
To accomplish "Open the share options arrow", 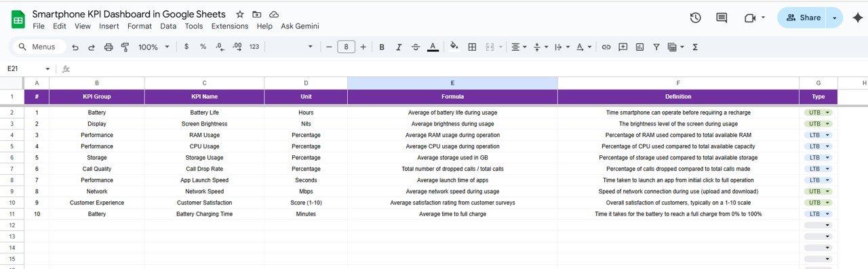I will 834,18.
